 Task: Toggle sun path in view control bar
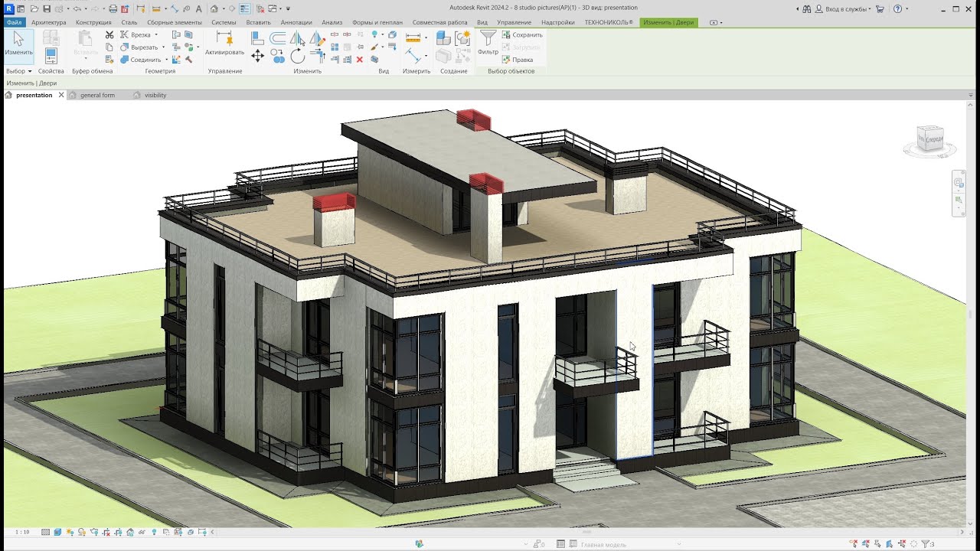coord(70,532)
